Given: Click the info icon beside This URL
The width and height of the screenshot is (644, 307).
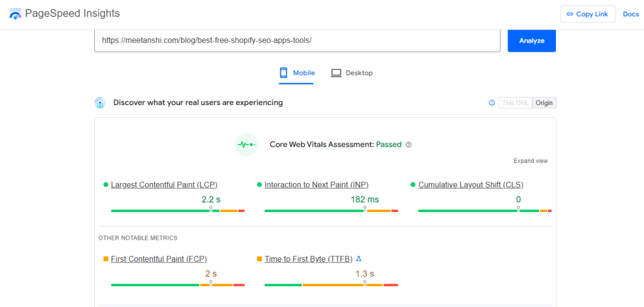Looking at the screenshot, I should tap(492, 103).
